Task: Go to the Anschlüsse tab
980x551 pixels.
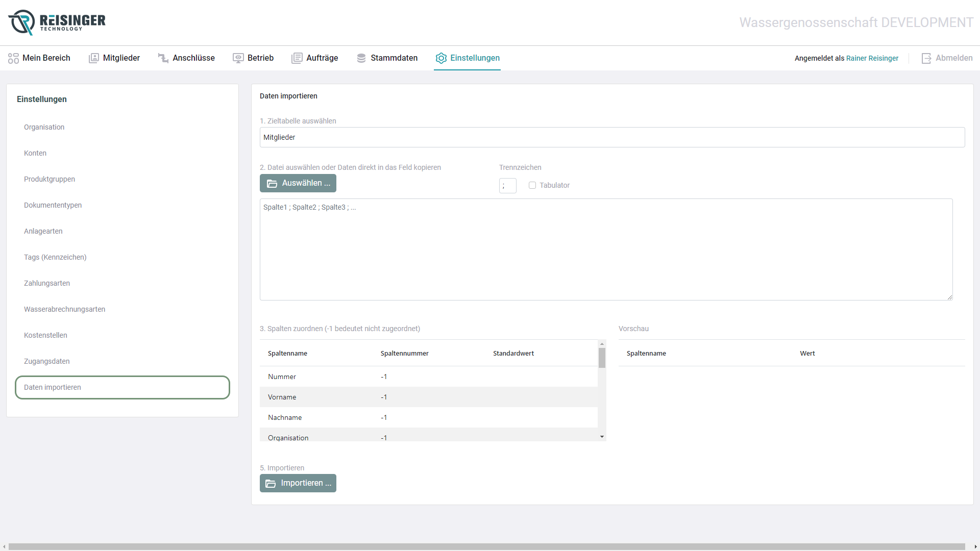Action: 186,58
